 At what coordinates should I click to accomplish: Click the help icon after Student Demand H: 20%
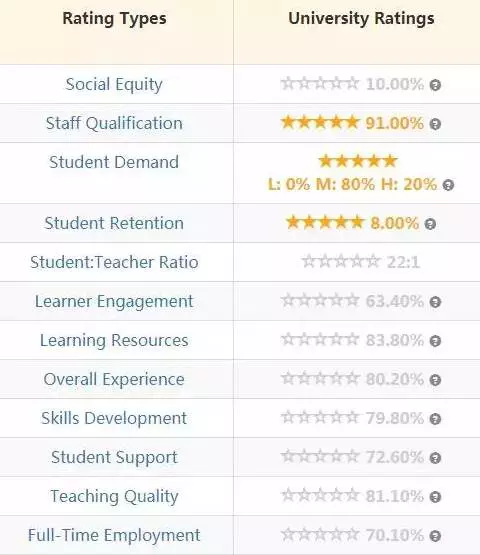click(448, 185)
